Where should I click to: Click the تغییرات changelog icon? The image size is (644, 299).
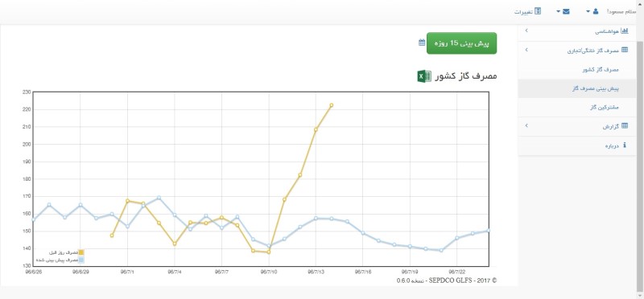click(x=538, y=11)
